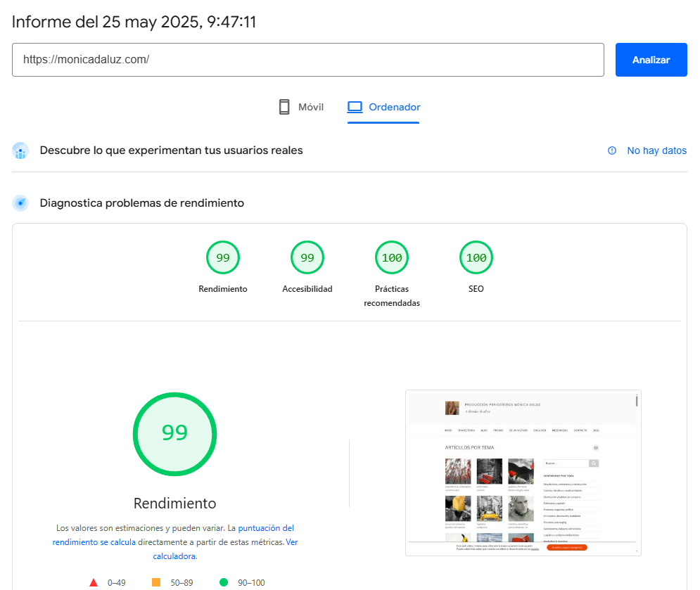Screen dimensions: 700x590
Task: Click the website screenshot thumbnail
Action: tap(523, 473)
